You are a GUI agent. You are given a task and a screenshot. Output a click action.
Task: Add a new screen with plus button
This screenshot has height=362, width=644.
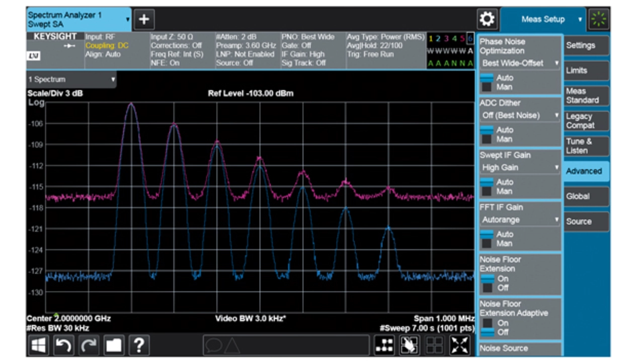(x=144, y=20)
